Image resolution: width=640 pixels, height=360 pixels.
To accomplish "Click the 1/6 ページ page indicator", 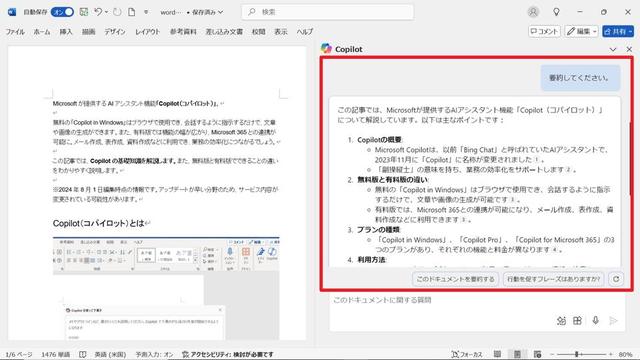I will coord(18,354).
